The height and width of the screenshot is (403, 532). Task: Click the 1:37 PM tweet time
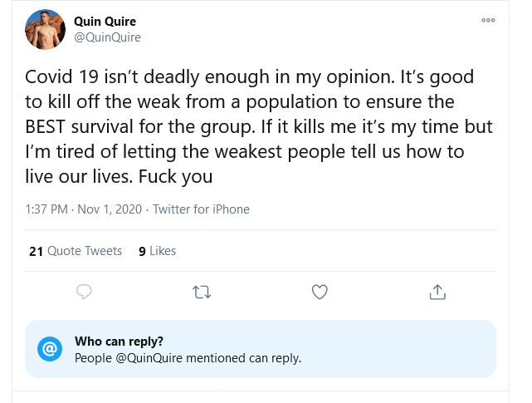46,209
